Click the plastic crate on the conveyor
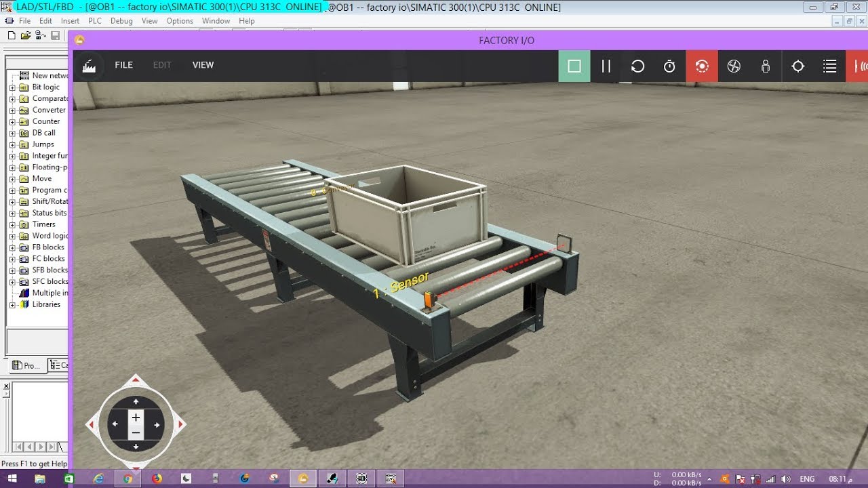 (x=406, y=214)
